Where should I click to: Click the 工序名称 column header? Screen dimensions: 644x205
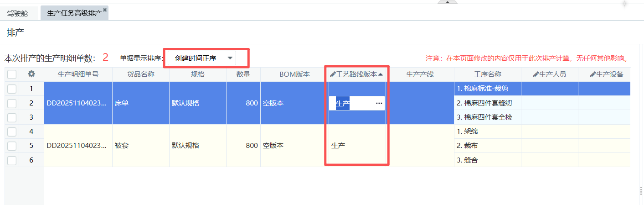coord(487,74)
